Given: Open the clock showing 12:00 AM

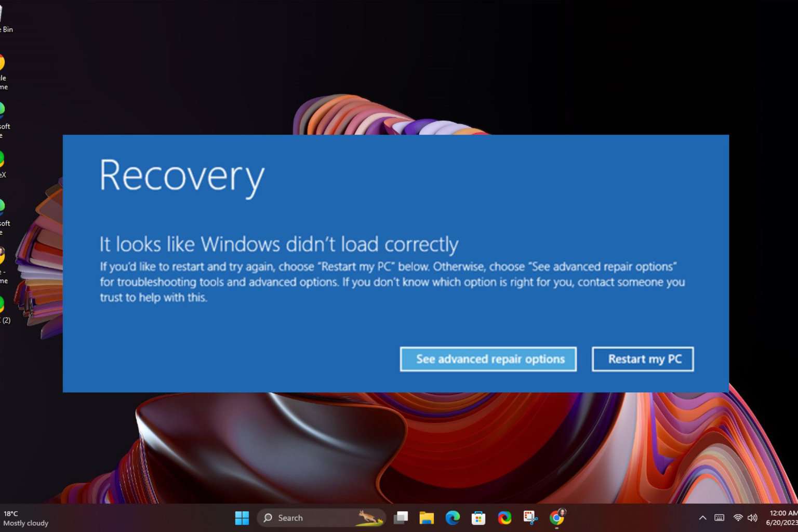Looking at the screenshot, I should tap(781, 518).
